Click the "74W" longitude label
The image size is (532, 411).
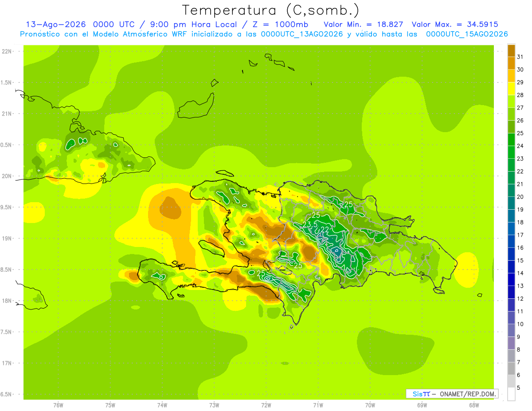162,405
